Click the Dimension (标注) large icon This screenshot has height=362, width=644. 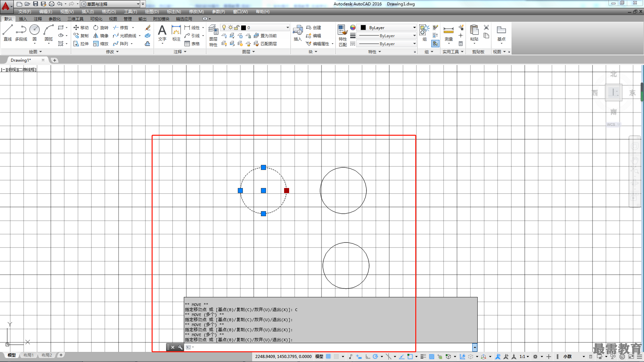tap(176, 33)
